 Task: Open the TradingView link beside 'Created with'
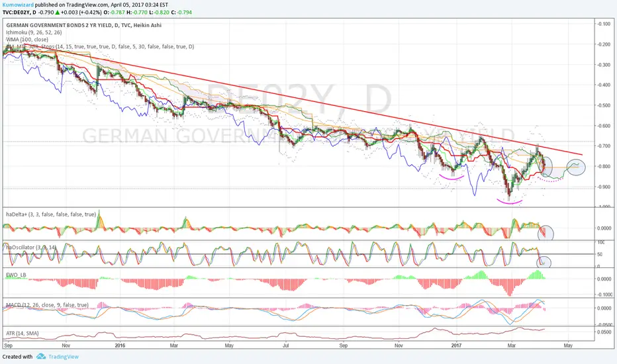point(64,357)
